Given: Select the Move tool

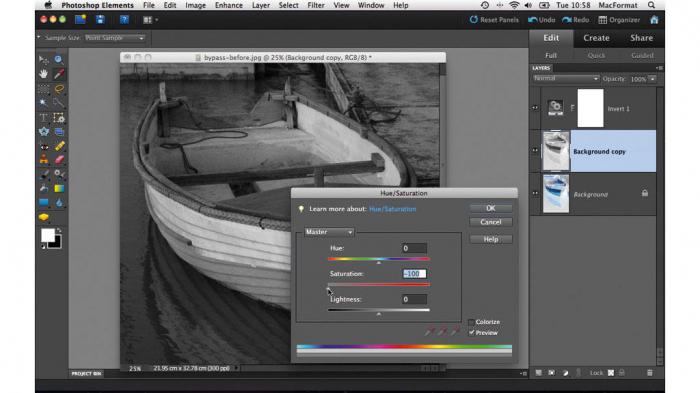Looking at the screenshot, I should [43, 59].
